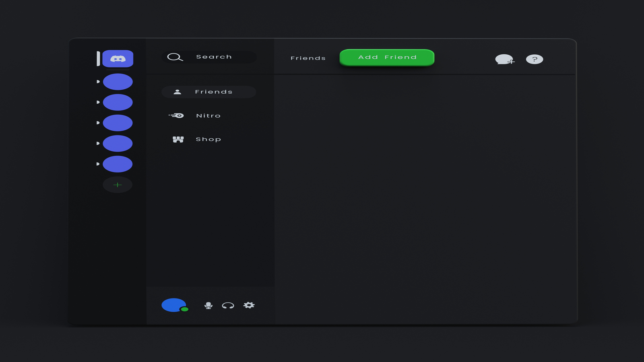Open user settings with the gear icon
The image size is (644, 362).
click(x=249, y=305)
